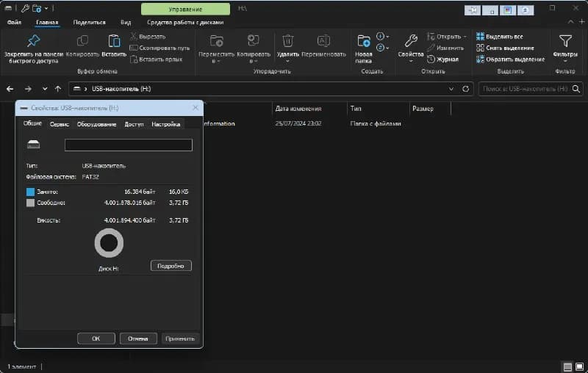Screen dimensions: 588x373
Task: Switch to the Вид ribbon tab
Action: [x=126, y=23]
